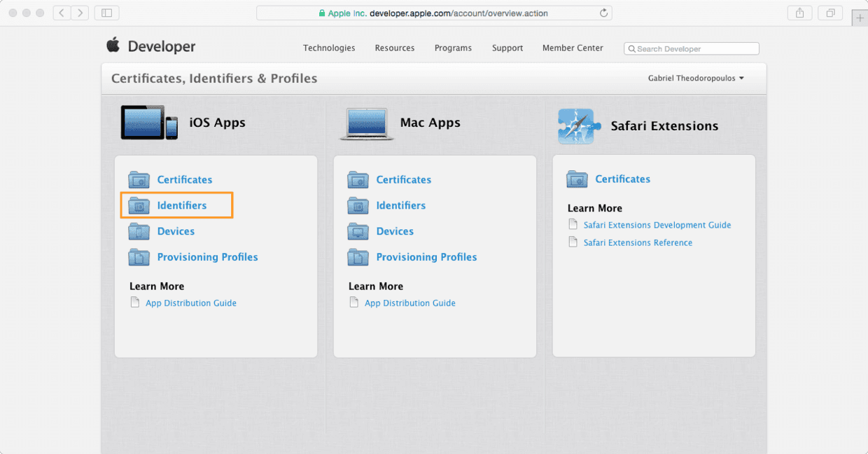Click the Apple logo in header
Viewport: 868px width, 454px height.
pyautogui.click(x=113, y=46)
